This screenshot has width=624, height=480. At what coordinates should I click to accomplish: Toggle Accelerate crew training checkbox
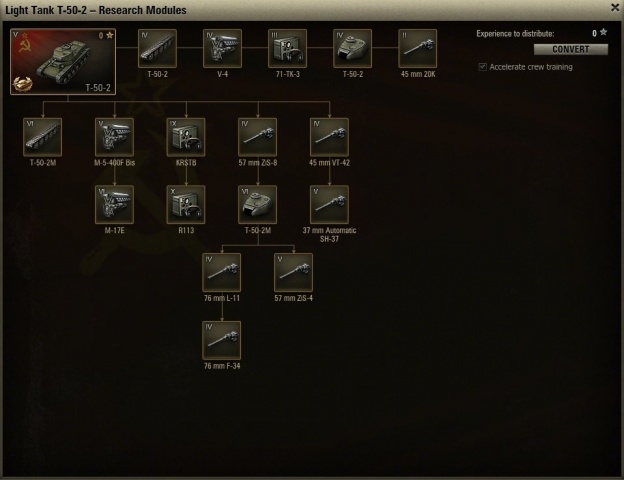(482, 67)
